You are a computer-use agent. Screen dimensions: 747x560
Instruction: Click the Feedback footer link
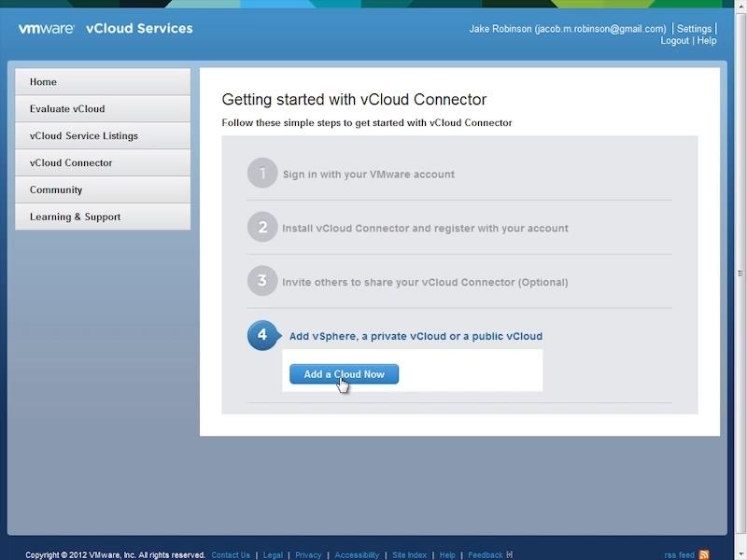(x=486, y=555)
